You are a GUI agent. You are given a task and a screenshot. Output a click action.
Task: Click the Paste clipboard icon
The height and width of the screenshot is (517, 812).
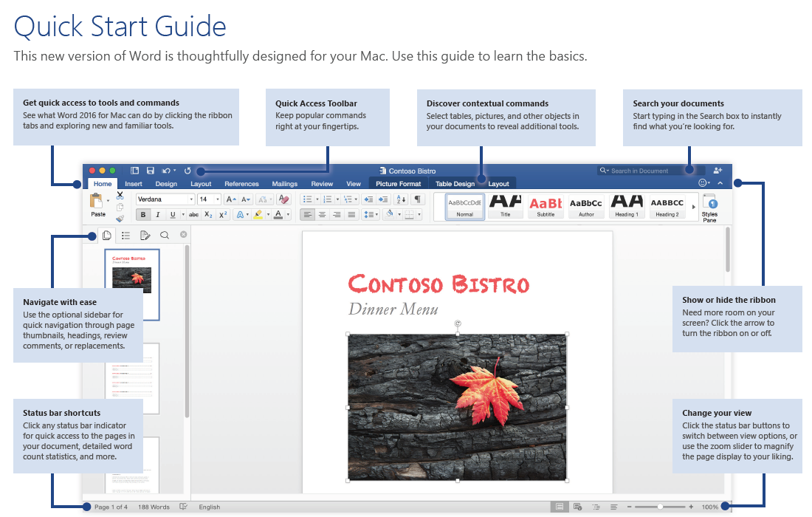coord(96,200)
